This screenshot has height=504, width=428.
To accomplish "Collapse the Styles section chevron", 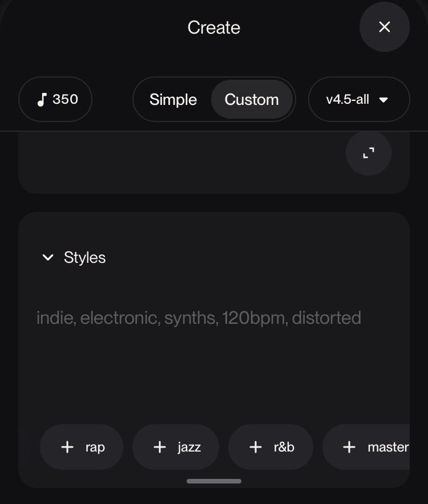I will [x=47, y=258].
